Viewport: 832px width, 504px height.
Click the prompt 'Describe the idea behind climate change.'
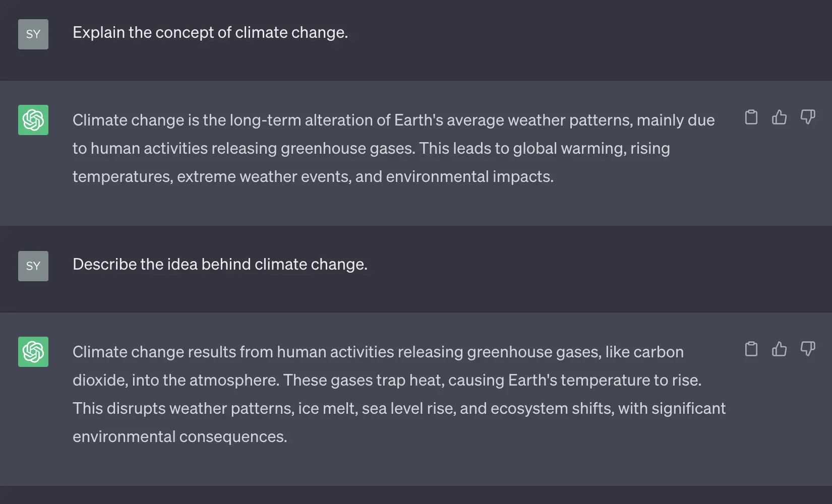[x=220, y=264]
